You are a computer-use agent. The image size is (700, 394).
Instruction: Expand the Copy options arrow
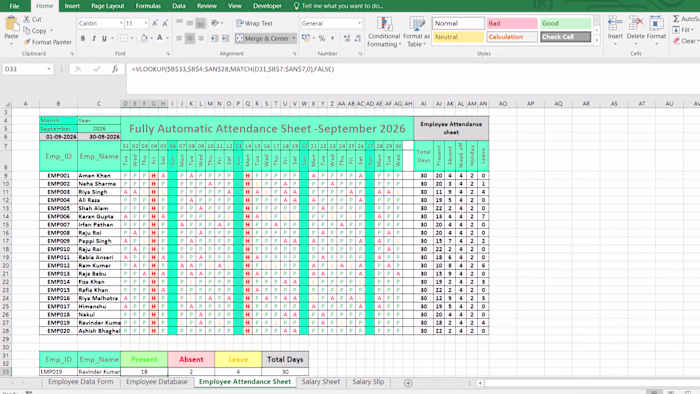(x=51, y=31)
